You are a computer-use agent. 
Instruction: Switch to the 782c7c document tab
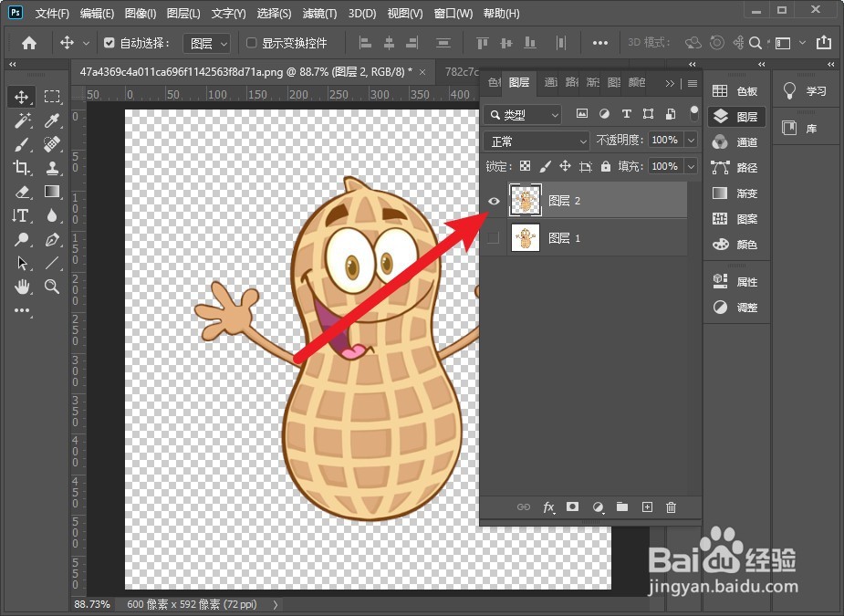pyautogui.click(x=462, y=71)
